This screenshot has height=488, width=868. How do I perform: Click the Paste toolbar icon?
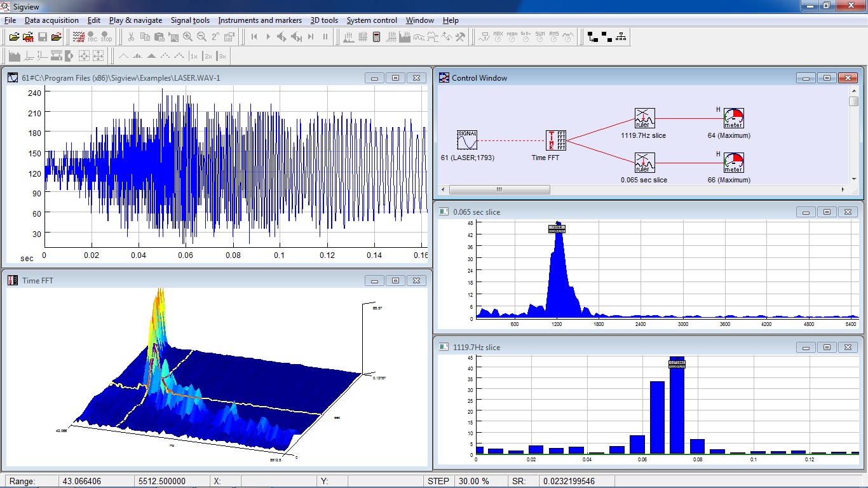[x=159, y=37]
